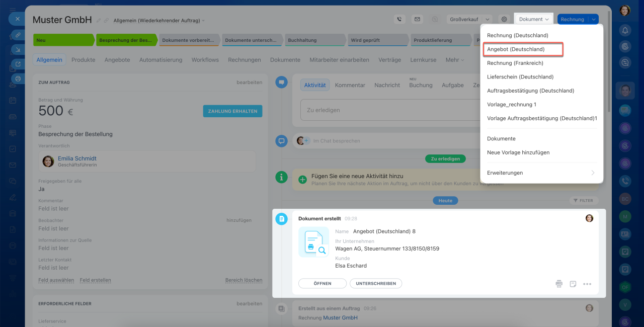Click the ZAHLUNG ERHALTEN button
Viewport: 644px width, 327px height.
pos(232,111)
